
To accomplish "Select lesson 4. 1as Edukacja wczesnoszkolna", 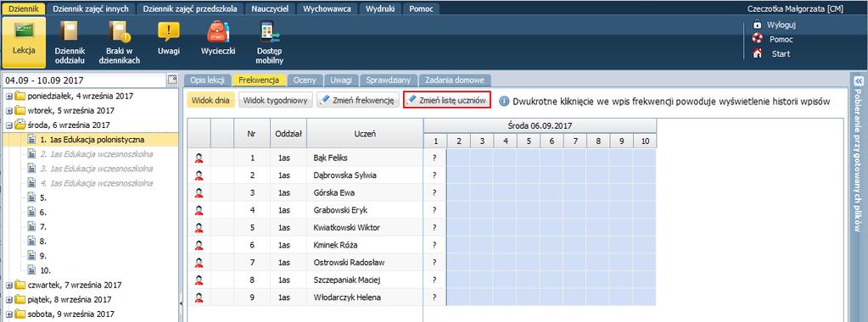I will [97, 183].
